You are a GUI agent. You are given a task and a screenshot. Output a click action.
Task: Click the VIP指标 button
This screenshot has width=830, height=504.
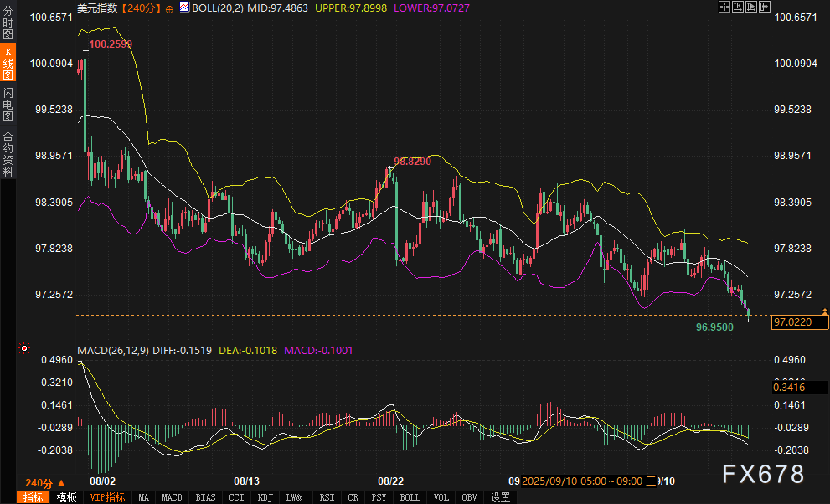point(107,497)
